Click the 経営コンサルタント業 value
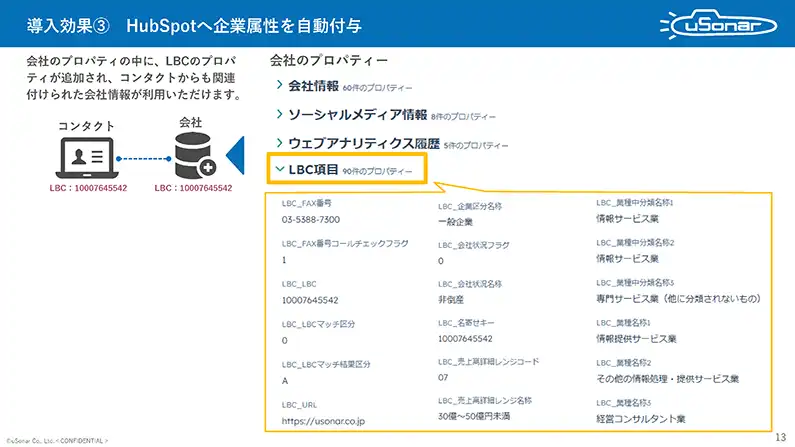 [x=641, y=419]
